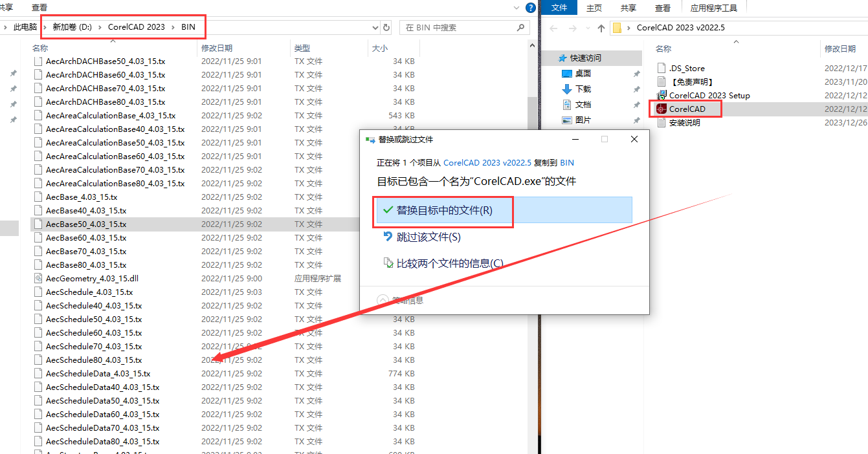Image resolution: width=868 pixels, height=454 pixels.
Task: Select the CorelCAD 2023 Setup file name
Action: tap(709, 95)
